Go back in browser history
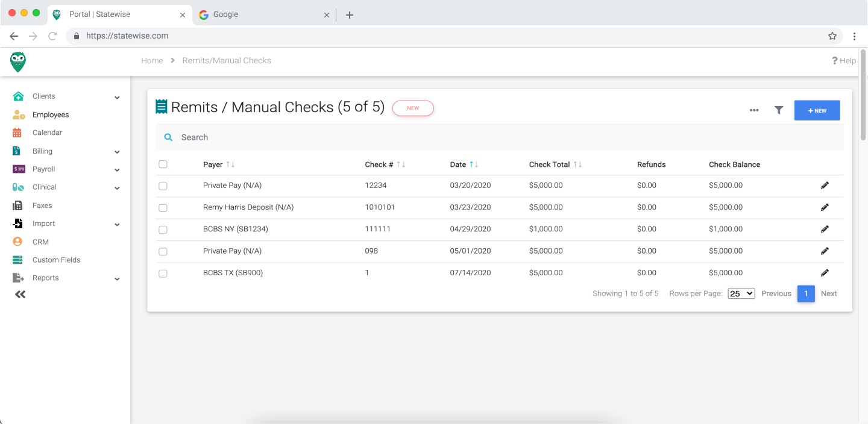 coord(14,36)
